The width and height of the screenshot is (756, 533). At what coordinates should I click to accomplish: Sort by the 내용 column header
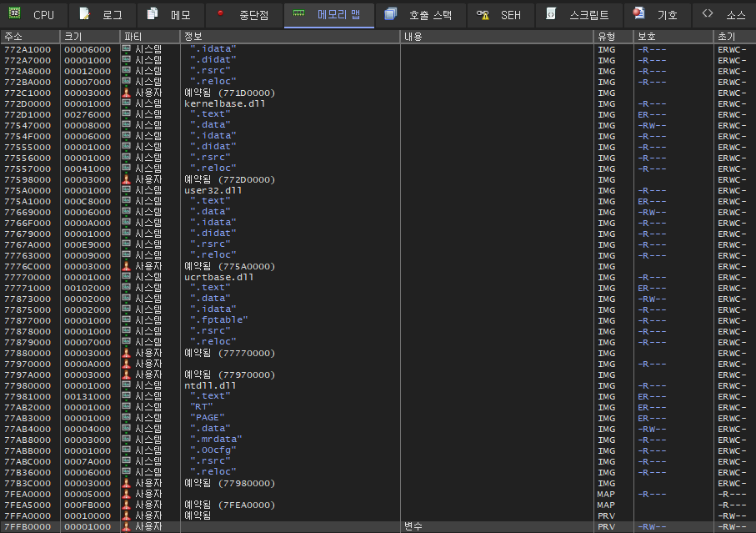(497, 37)
